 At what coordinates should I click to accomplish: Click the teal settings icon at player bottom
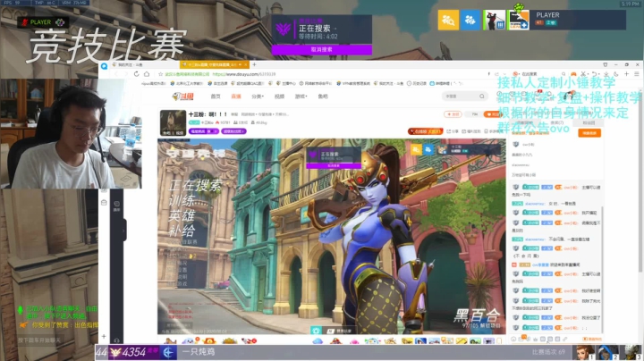click(316, 331)
